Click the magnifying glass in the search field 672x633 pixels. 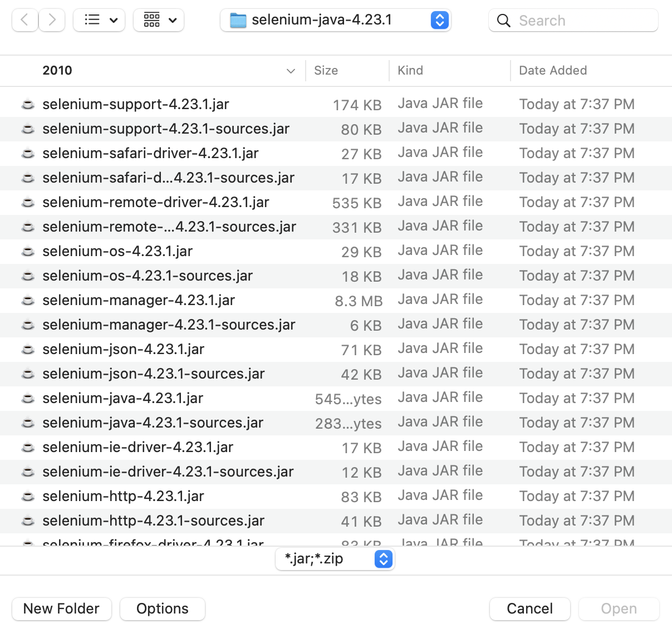pos(503,20)
